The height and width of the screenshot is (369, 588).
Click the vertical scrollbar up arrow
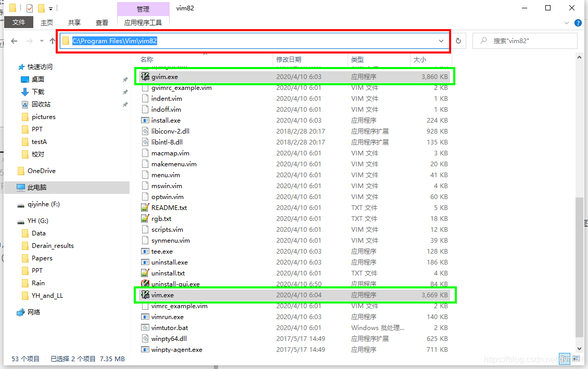pyautogui.click(x=579, y=57)
